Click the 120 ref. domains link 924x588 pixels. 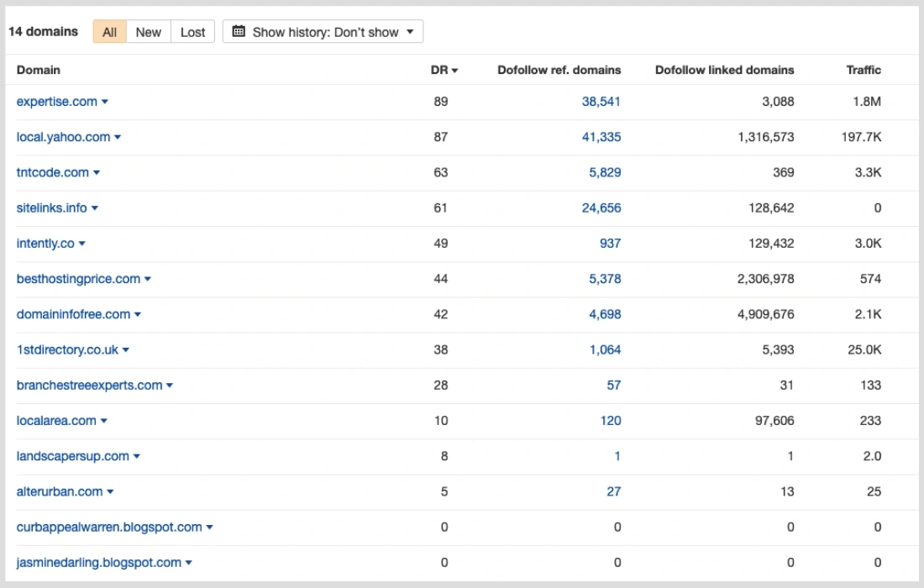click(x=611, y=421)
